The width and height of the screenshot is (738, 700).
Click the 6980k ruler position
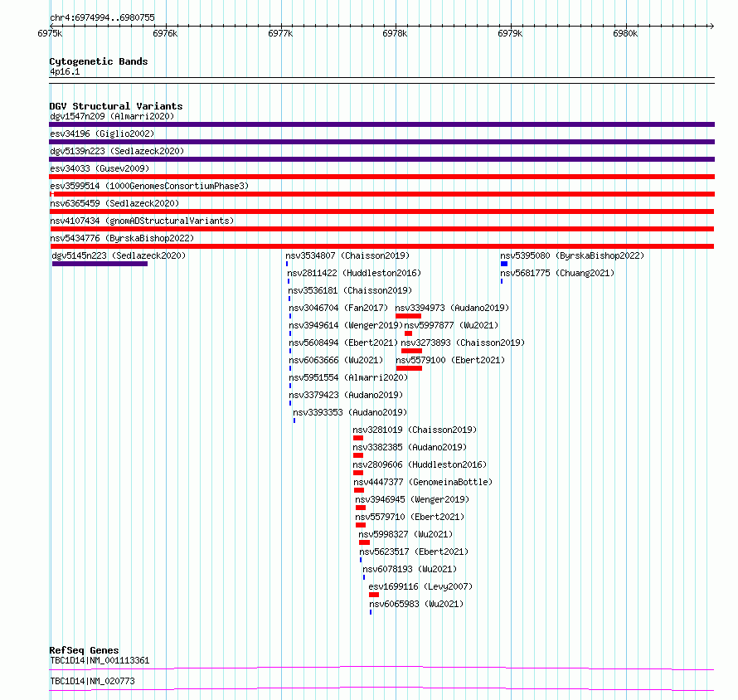click(x=625, y=33)
